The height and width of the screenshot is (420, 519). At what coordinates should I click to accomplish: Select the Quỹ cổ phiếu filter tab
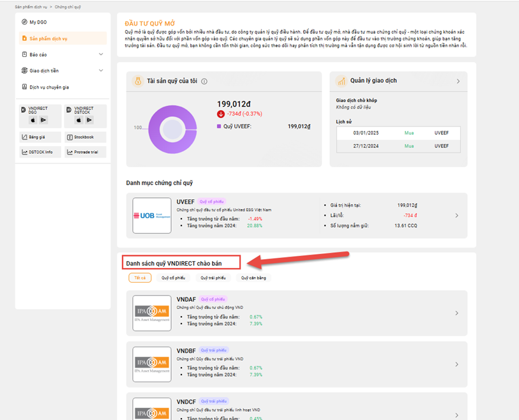(173, 278)
